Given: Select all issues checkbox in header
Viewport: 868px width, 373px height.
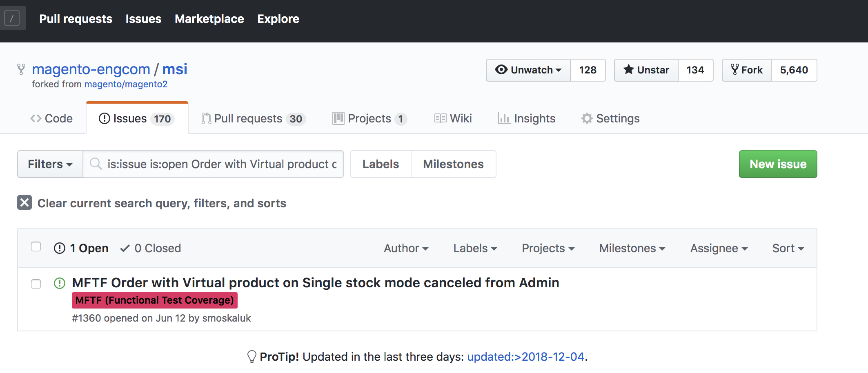Looking at the screenshot, I should click(36, 247).
